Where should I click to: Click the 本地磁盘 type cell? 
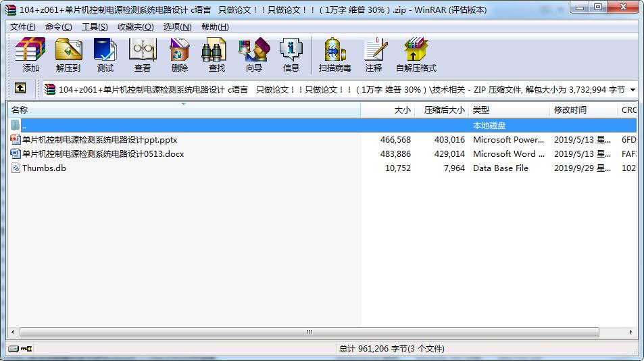tap(489, 125)
